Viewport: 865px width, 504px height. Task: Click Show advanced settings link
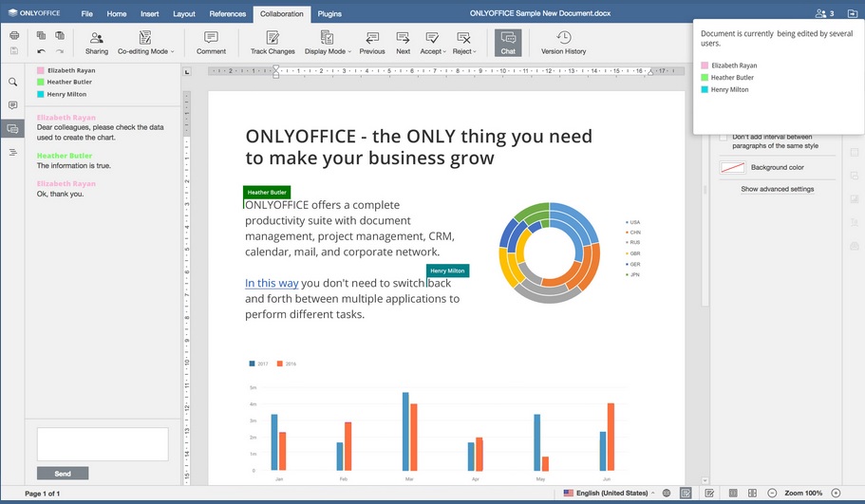(x=777, y=189)
